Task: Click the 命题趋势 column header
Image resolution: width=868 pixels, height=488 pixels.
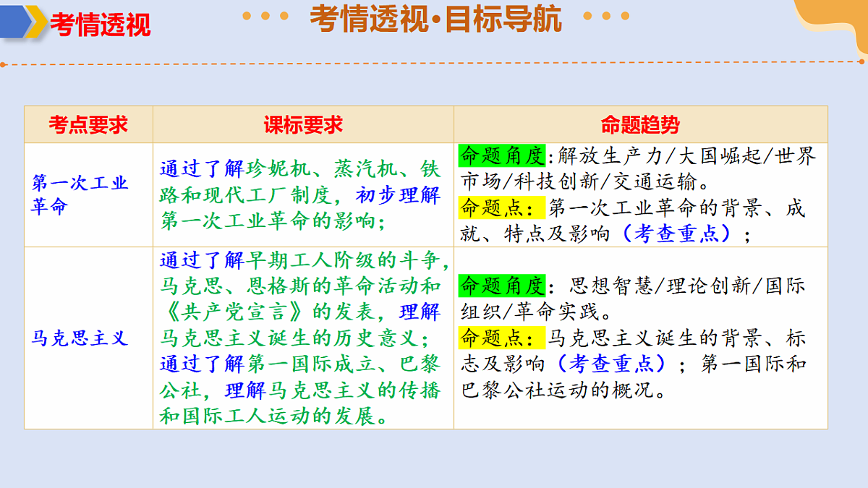Action: coord(641,124)
